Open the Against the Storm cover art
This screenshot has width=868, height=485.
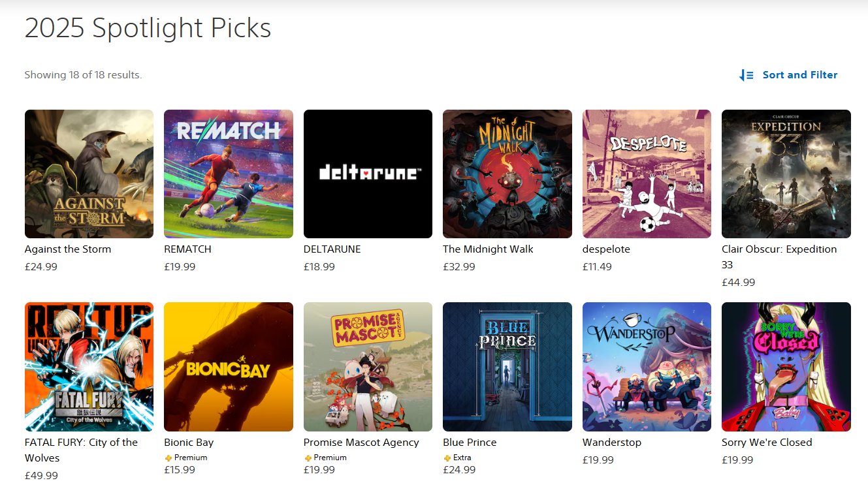[89, 174]
